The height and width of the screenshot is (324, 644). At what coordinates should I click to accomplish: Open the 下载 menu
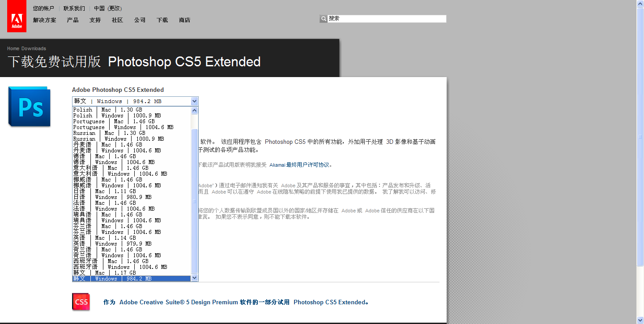tap(162, 20)
